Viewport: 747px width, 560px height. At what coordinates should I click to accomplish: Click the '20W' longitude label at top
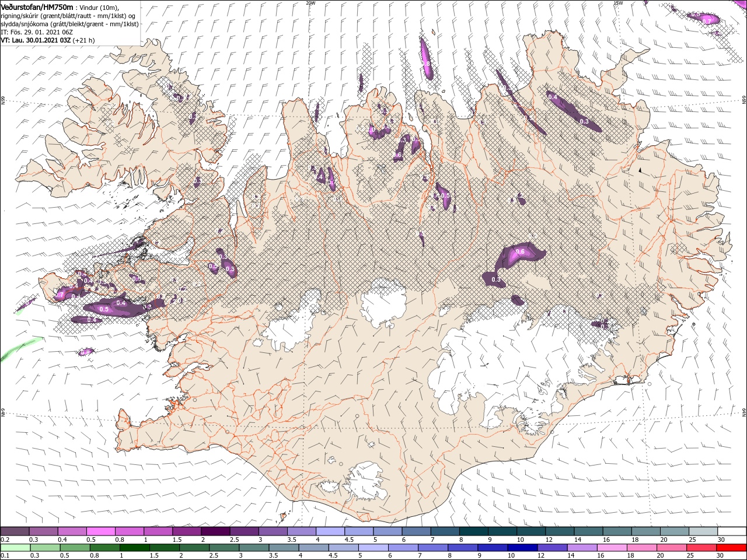click(x=310, y=3)
